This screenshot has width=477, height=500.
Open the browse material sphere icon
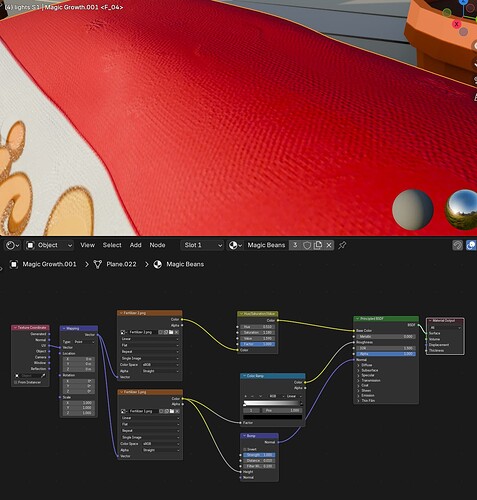pyautogui.click(x=235, y=245)
